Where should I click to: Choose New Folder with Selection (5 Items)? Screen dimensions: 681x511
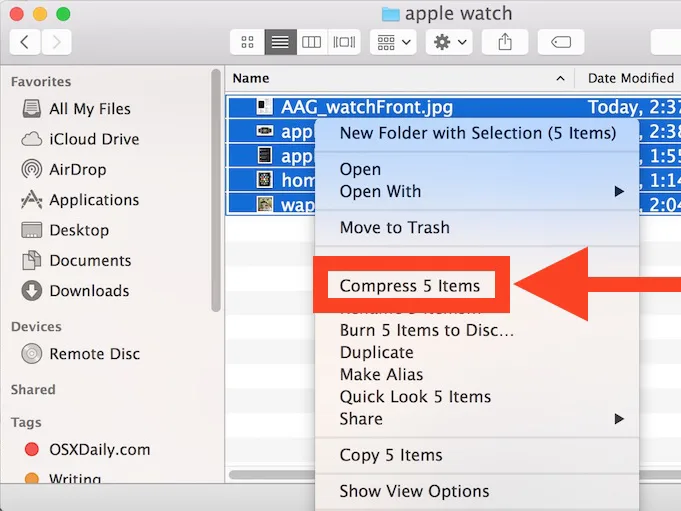pyautogui.click(x=478, y=133)
